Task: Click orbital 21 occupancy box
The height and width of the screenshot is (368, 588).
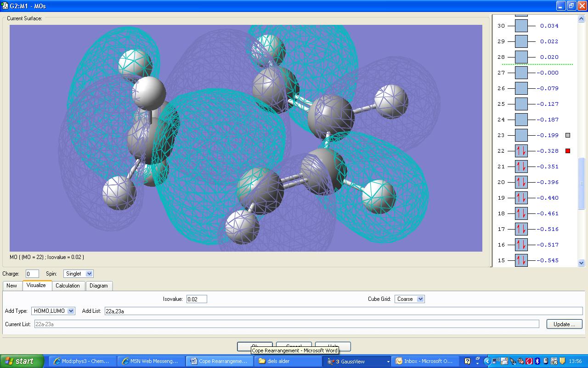Action: (x=521, y=167)
